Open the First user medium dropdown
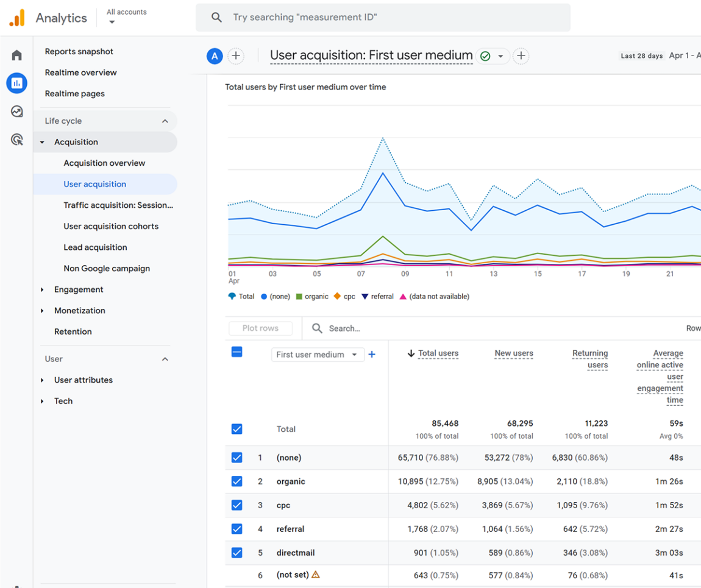 pos(318,354)
